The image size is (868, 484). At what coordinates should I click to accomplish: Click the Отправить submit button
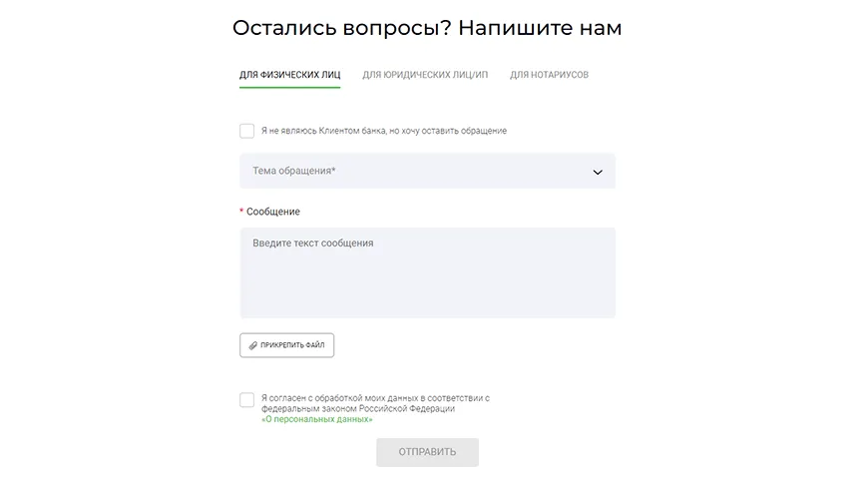click(x=427, y=452)
